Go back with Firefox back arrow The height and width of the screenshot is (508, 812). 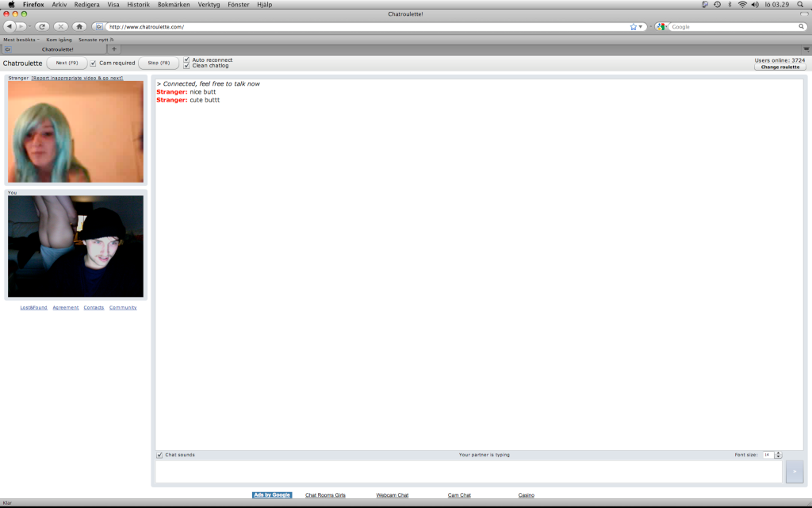pyautogui.click(x=10, y=26)
